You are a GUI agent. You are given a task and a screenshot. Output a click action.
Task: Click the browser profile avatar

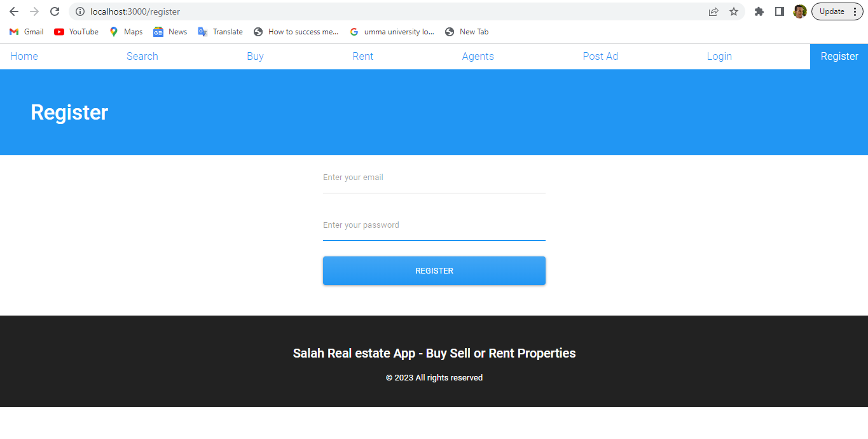click(800, 11)
